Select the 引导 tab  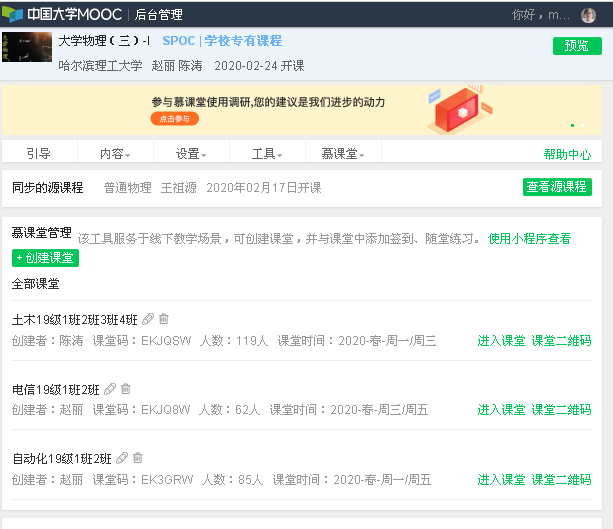click(x=38, y=154)
